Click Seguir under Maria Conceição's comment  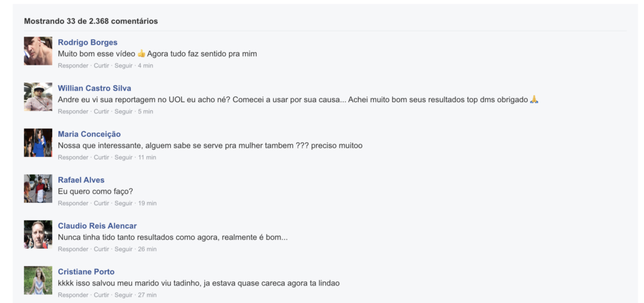click(x=124, y=157)
